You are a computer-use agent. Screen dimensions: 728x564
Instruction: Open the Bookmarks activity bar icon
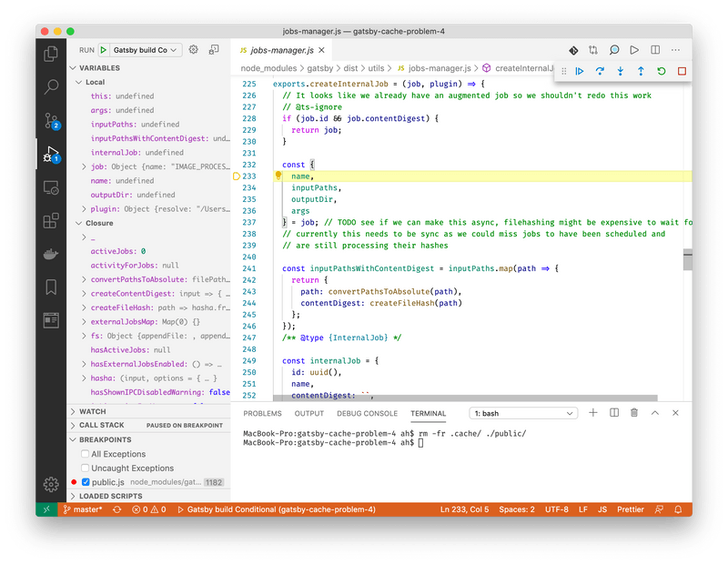point(51,287)
